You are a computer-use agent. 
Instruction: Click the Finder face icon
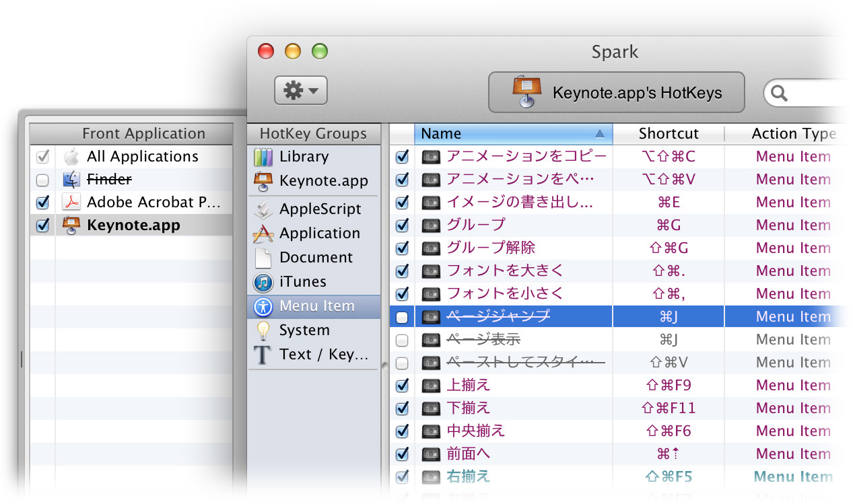point(71,180)
